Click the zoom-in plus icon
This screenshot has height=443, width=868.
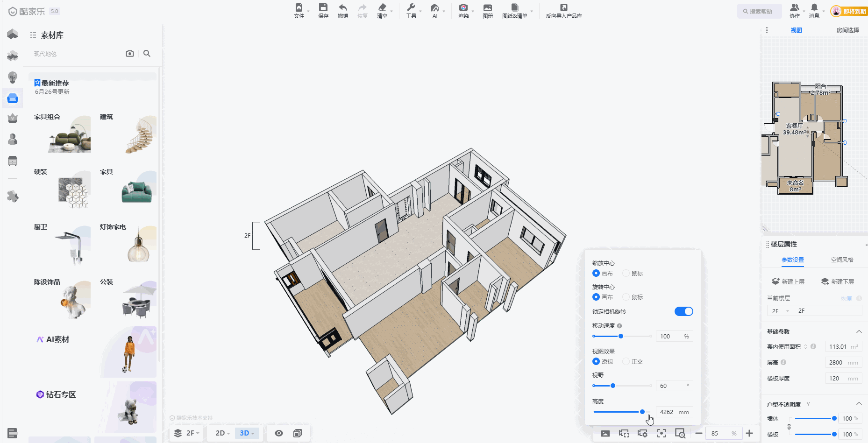coord(749,433)
